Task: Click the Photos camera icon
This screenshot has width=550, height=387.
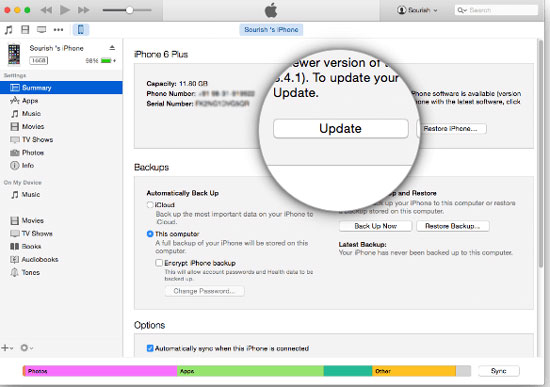Action: click(x=15, y=153)
